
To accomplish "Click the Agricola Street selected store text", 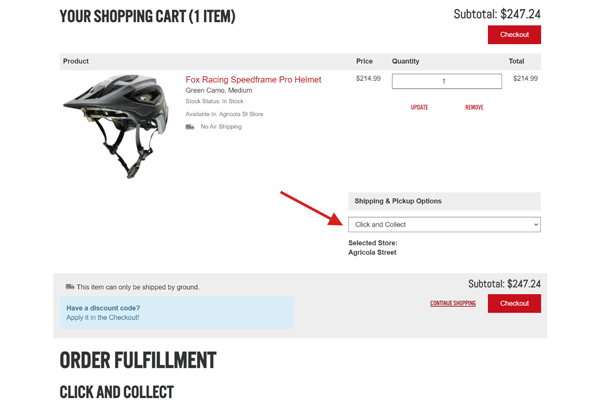I will (372, 252).
